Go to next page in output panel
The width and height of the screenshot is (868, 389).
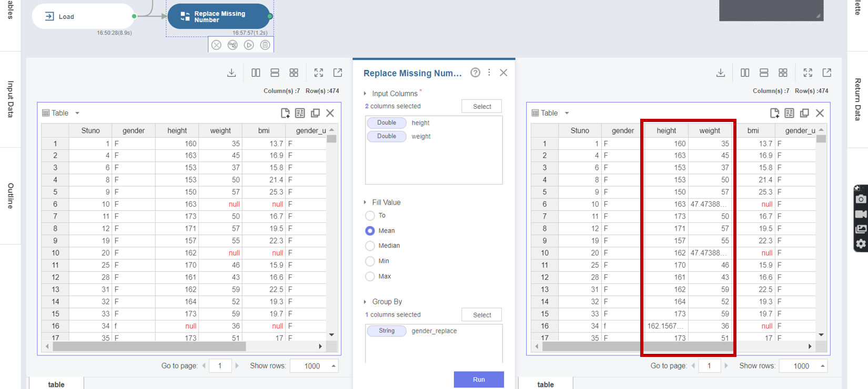(726, 366)
